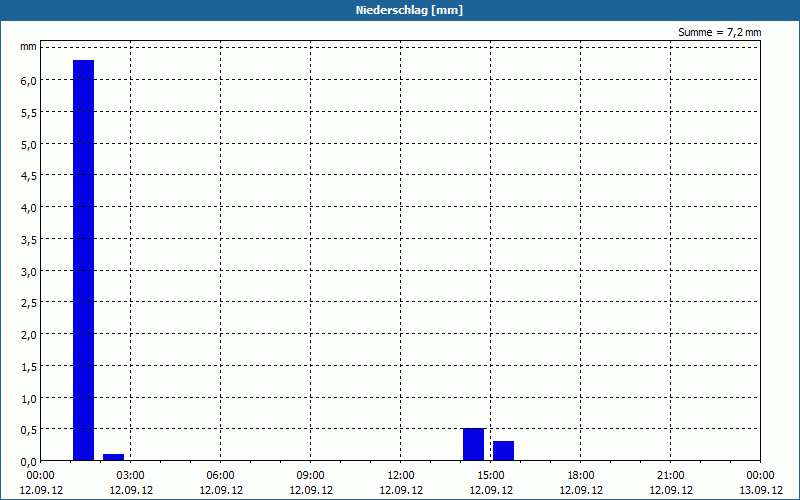
Task: Click the 1,0 y-axis value
Action: tap(29, 398)
